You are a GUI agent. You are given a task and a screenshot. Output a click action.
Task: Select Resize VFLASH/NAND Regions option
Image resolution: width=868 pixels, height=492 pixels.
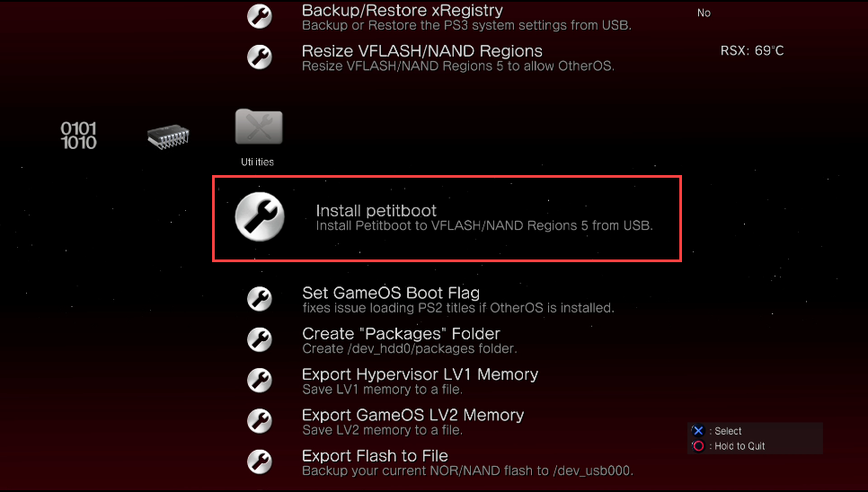point(457,58)
